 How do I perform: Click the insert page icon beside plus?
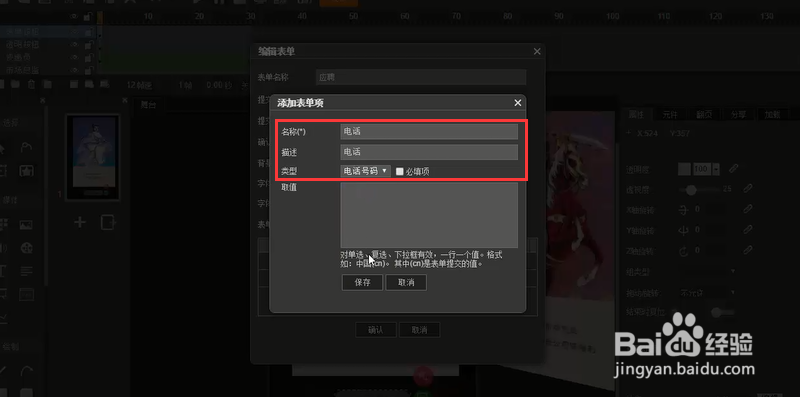pyautogui.click(x=107, y=222)
